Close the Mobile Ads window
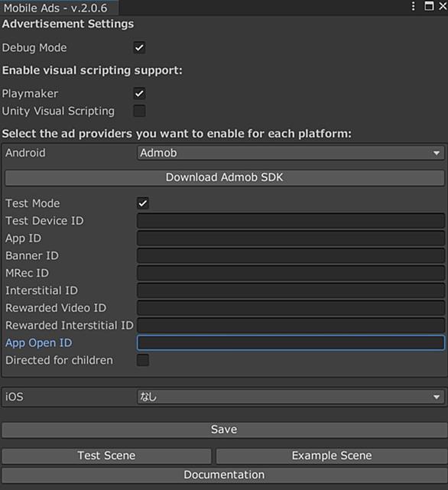Viewport: 448px width, 490px height. tap(443, 6)
